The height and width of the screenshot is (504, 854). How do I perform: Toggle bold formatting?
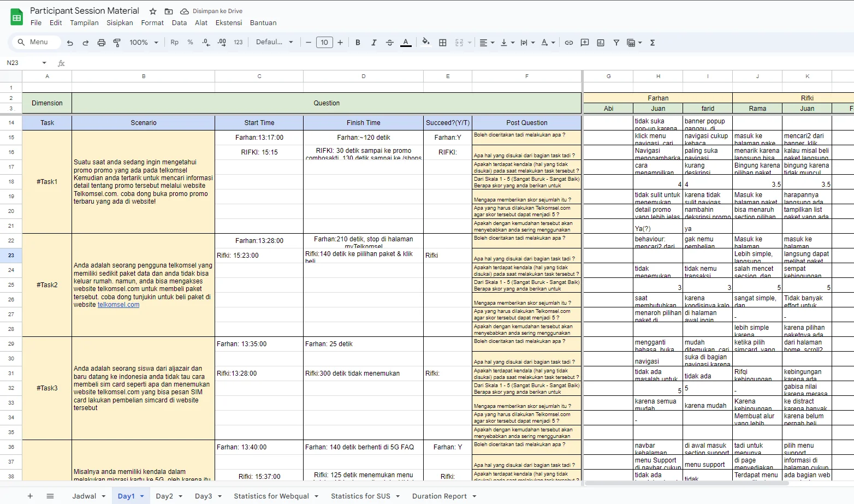pyautogui.click(x=358, y=43)
